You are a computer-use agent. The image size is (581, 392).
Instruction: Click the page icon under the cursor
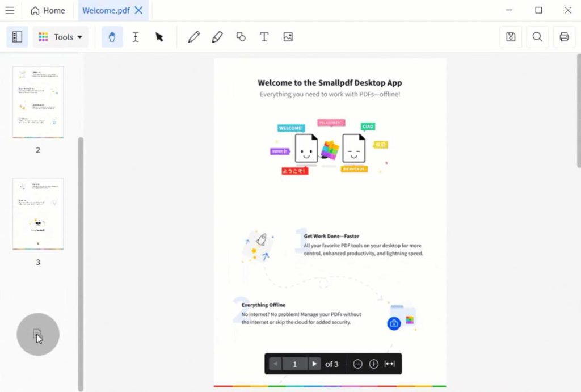click(37, 334)
